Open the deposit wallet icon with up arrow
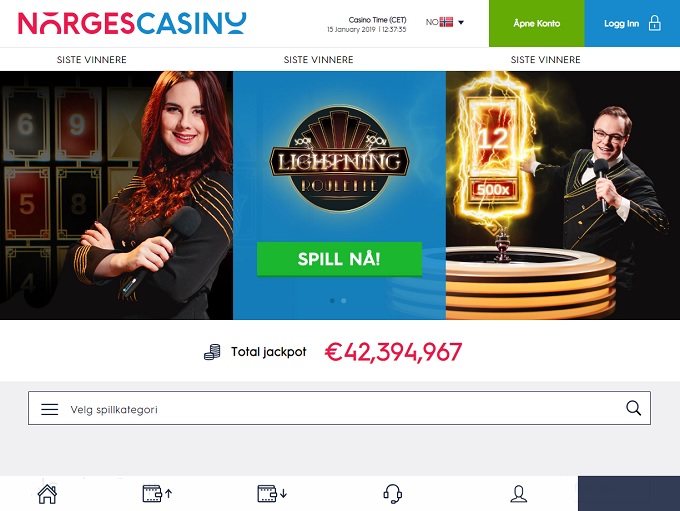This screenshot has height=511, width=680. coord(157,494)
